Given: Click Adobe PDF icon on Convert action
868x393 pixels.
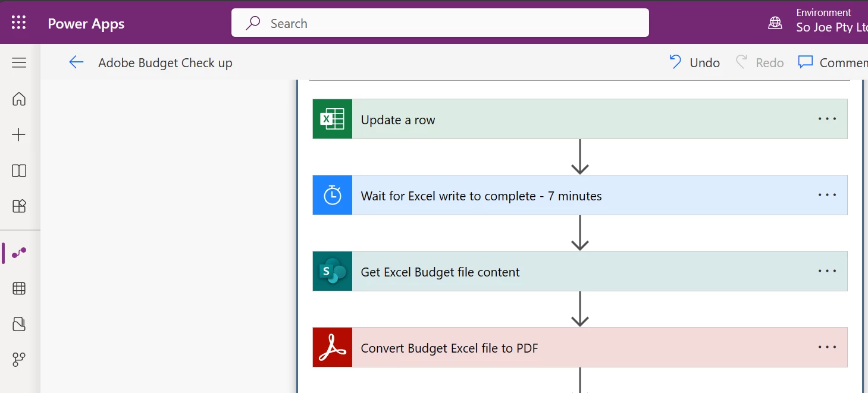Looking at the screenshot, I should tap(333, 347).
